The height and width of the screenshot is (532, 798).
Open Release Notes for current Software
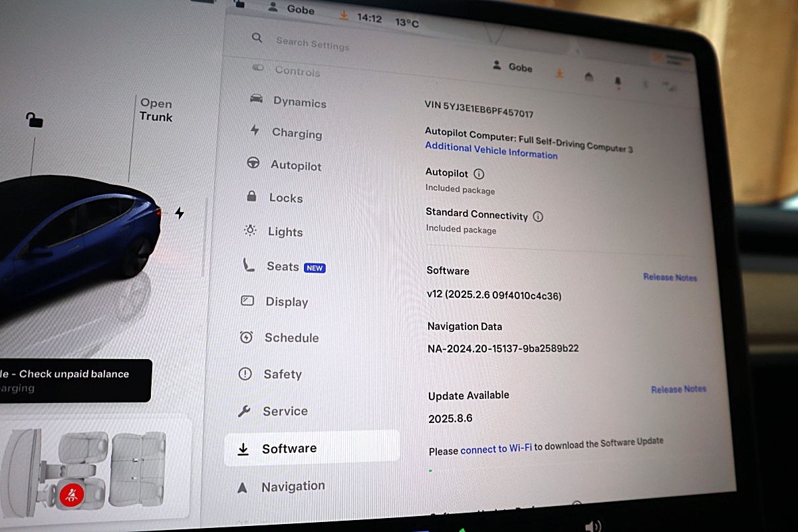pyautogui.click(x=670, y=277)
